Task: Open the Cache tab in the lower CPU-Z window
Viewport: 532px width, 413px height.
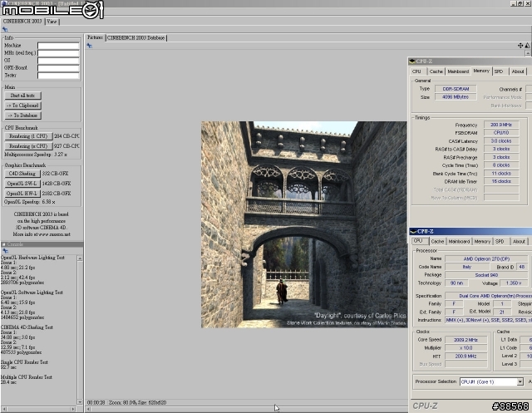Action: point(437,242)
